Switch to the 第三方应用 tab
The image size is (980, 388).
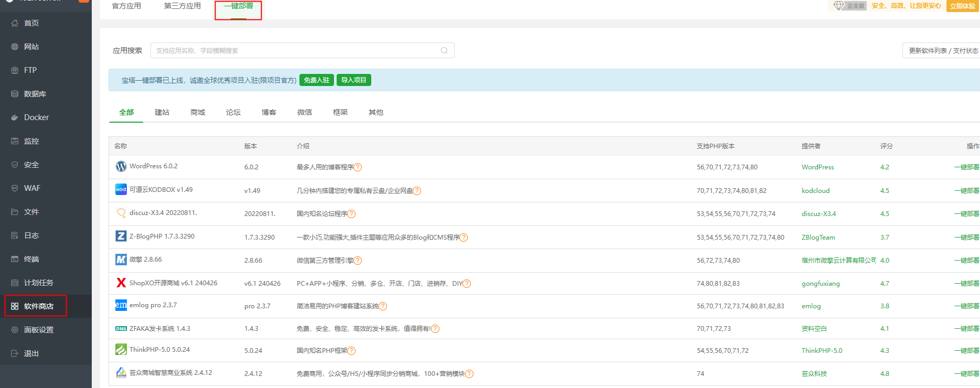pyautogui.click(x=182, y=6)
